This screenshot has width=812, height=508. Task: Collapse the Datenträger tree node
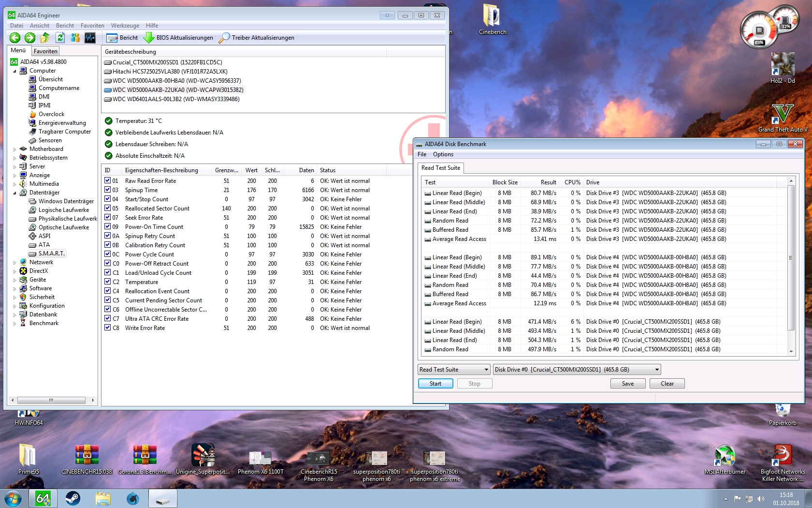point(14,193)
